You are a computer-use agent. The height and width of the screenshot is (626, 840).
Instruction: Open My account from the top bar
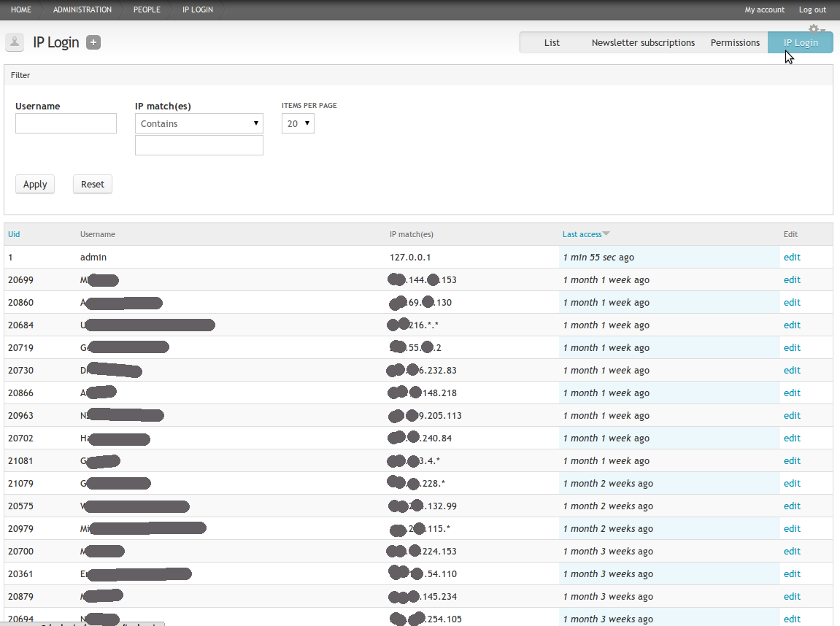[x=764, y=9]
